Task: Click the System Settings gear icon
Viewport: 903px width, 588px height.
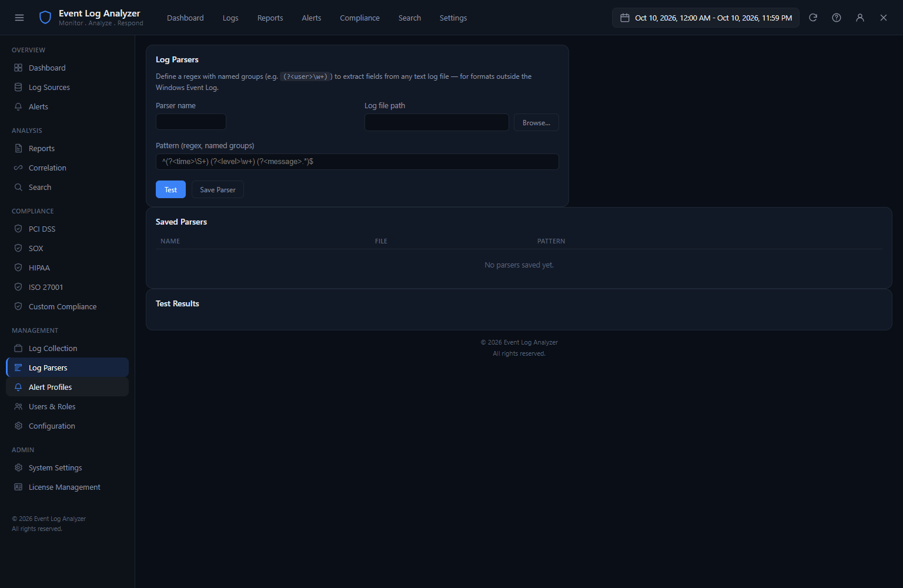Action: tap(18, 467)
